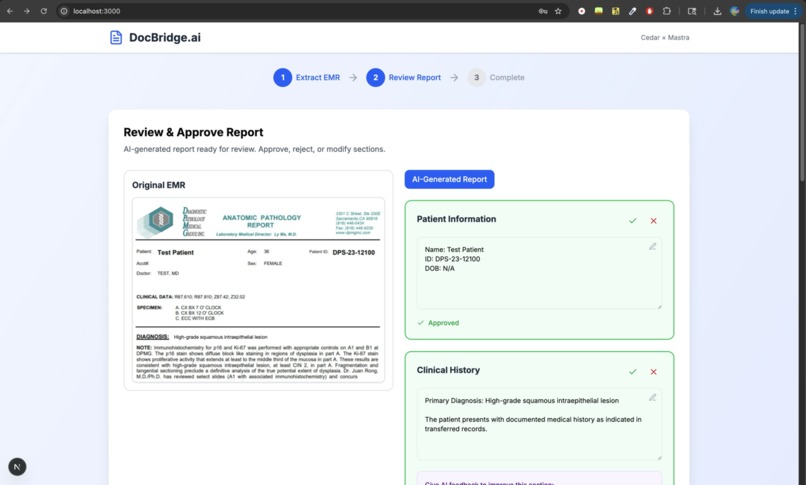
Task: Edit Patient Information using the pencil icon
Action: (652, 247)
